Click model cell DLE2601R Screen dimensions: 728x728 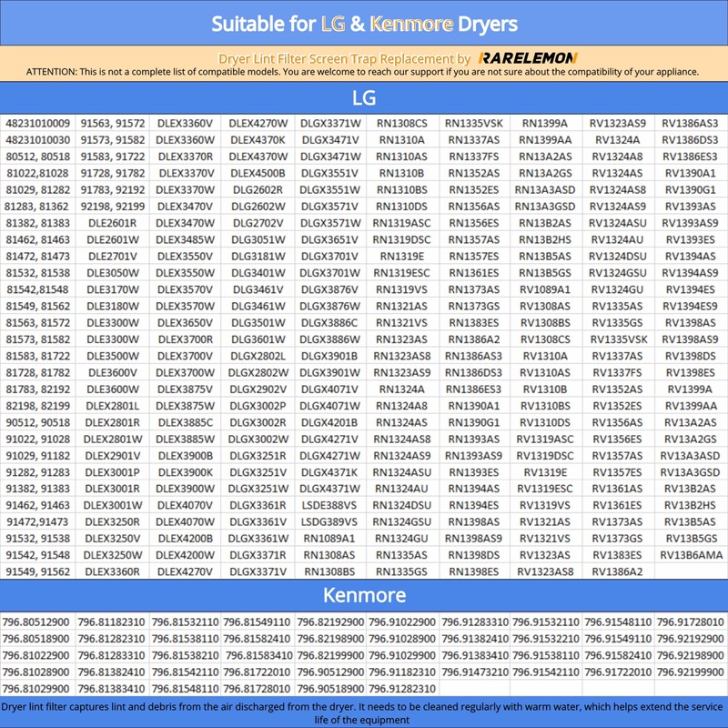click(x=112, y=223)
